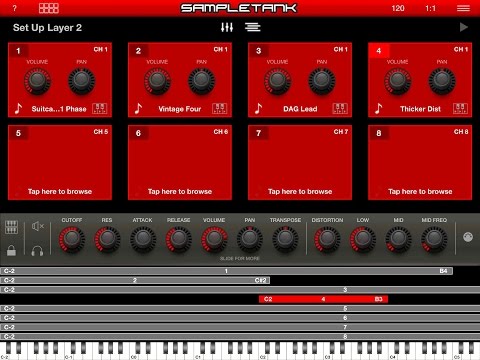480x360 pixels.
Task: Select the red key range bar 4
Action: tap(323, 299)
